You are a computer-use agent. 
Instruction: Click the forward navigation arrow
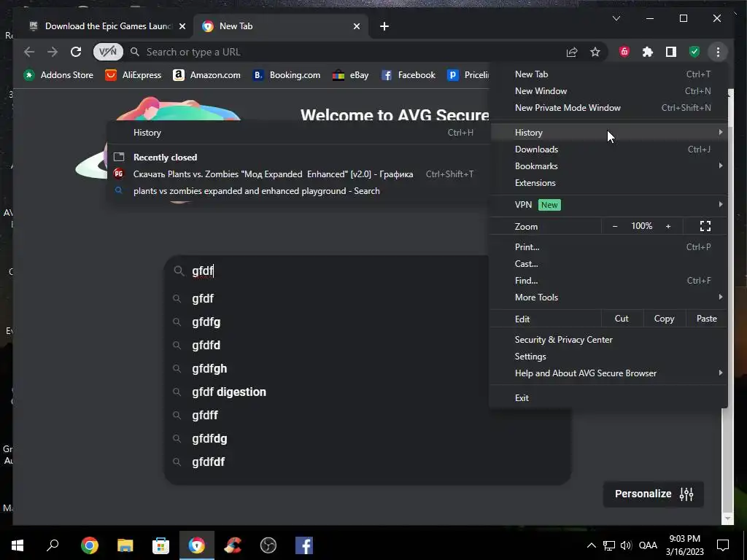coord(53,52)
